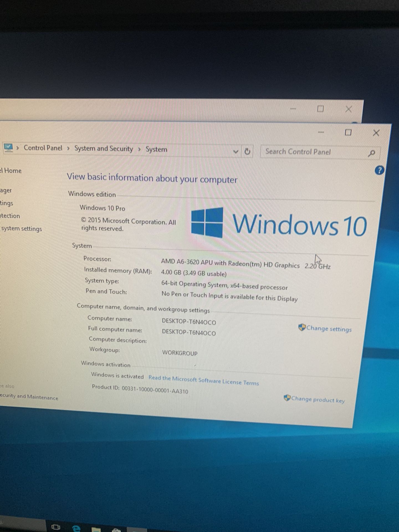The height and width of the screenshot is (532, 399).
Task: Select the 'Windows 10 Pro' edition text
Action: click(x=102, y=208)
